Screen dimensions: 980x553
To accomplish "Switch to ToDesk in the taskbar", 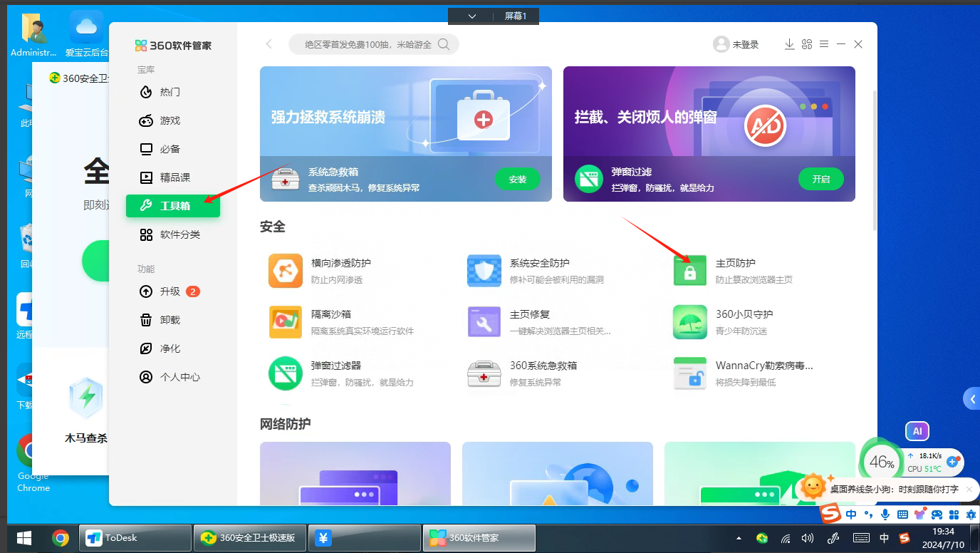I will 135,538.
